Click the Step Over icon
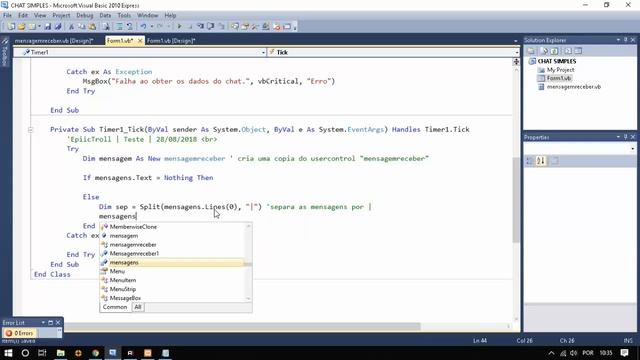Screen dimensions: 640x360 pyautogui.click(x=211, y=27)
